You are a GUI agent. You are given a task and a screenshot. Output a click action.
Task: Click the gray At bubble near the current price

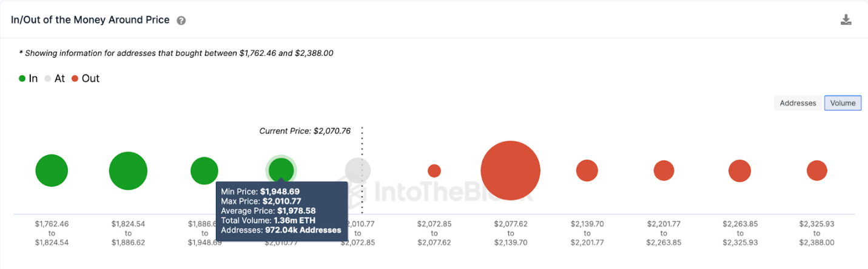click(x=358, y=171)
